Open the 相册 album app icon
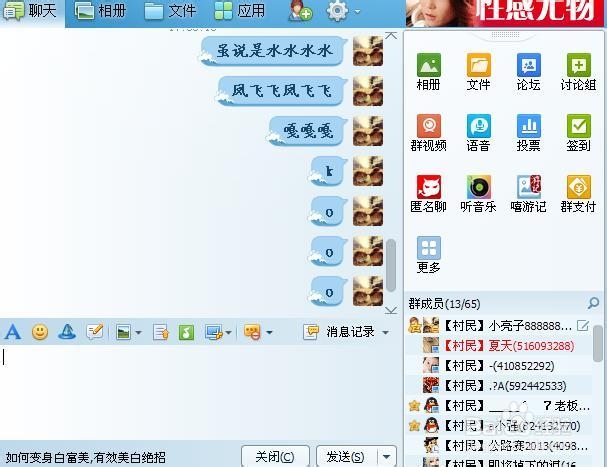 429,71
